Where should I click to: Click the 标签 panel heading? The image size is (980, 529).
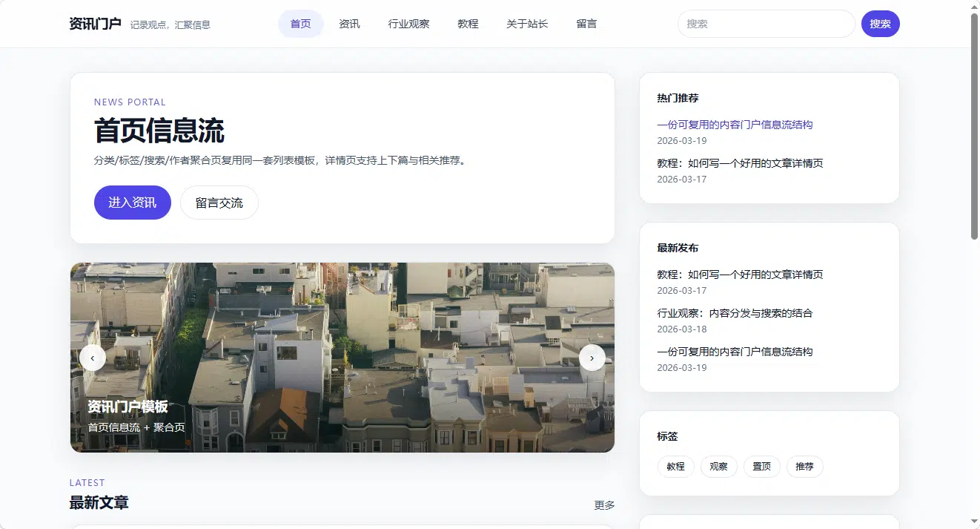pyautogui.click(x=667, y=436)
